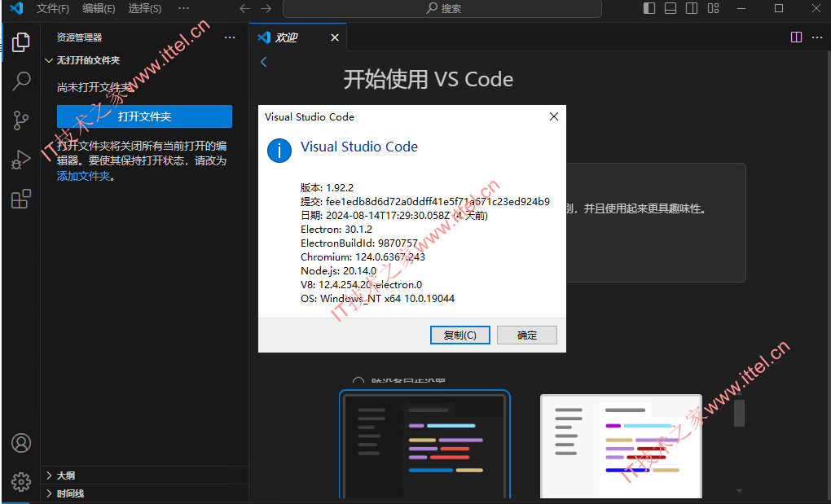The height and width of the screenshot is (504, 831).
Task: Click the V8: 12.4.254.20 line
Action: (362, 285)
